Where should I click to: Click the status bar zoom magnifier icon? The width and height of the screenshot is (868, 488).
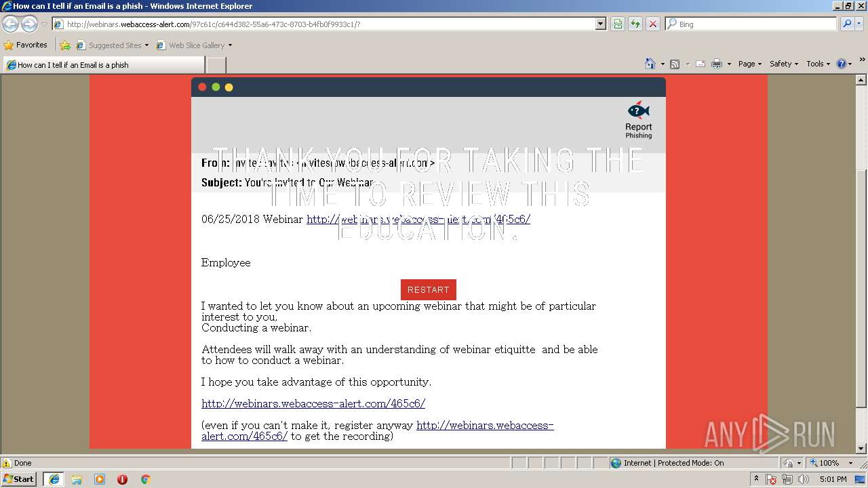click(x=814, y=463)
